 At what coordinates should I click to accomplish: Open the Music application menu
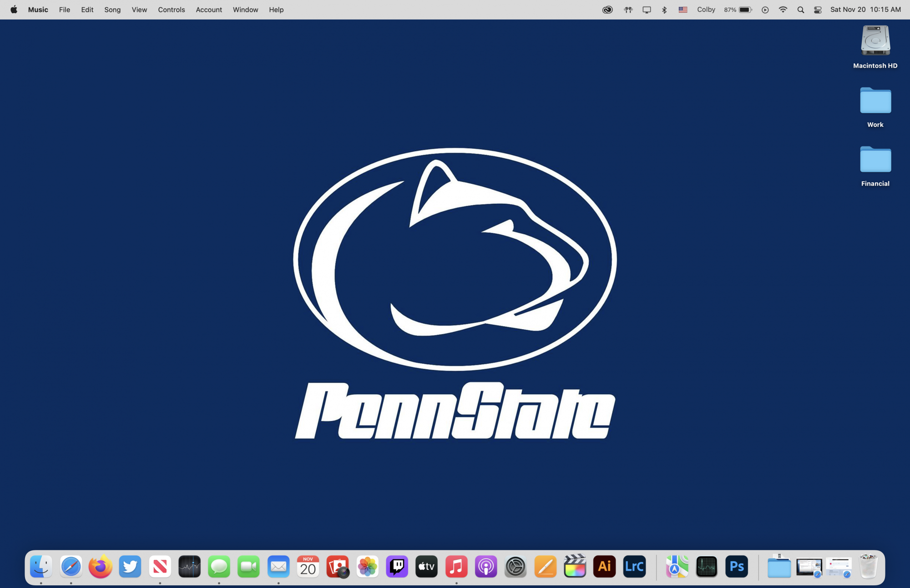click(x=38, y=10)
